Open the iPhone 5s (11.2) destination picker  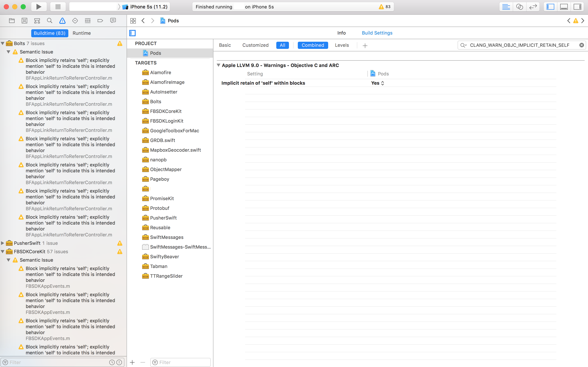click(x=145, y=7)
